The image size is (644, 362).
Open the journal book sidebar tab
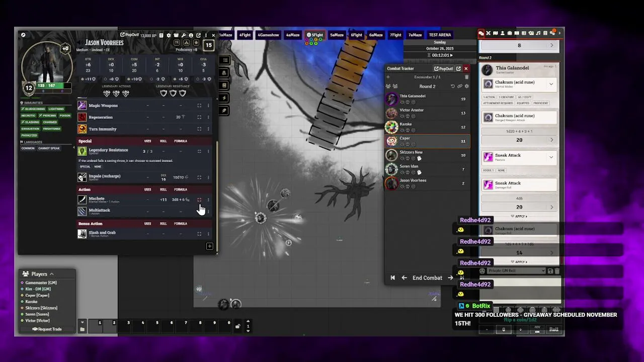pyautogui.click(x=517, y=33)
